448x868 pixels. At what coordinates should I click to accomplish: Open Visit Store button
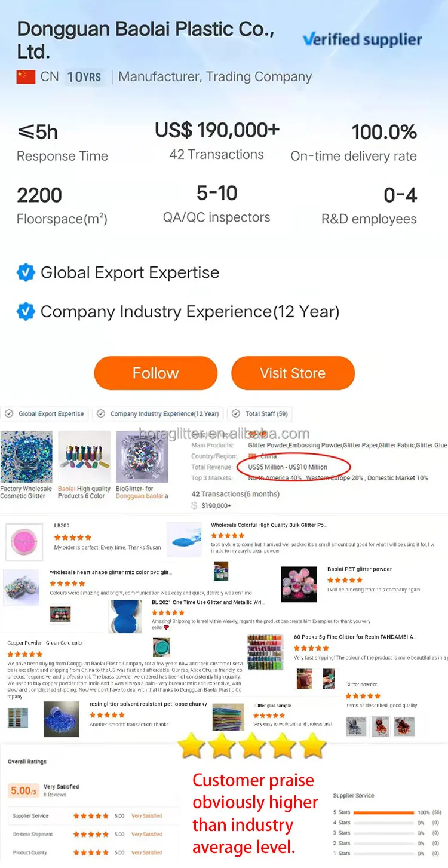coord(293,373)
